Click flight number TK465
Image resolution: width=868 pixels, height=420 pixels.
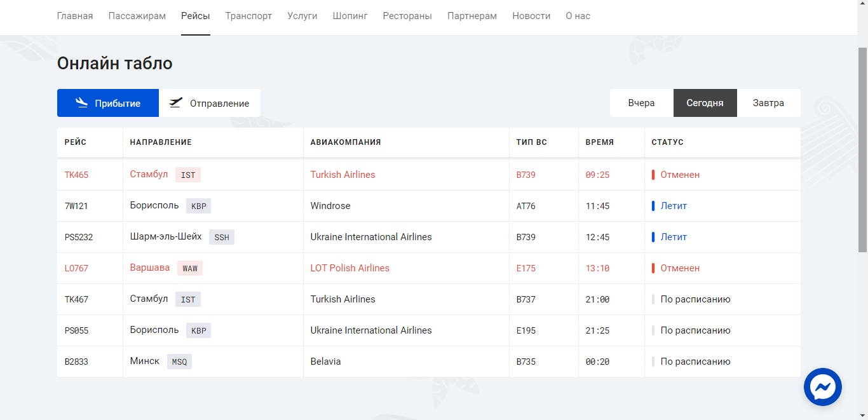click(x=76, y=175)
